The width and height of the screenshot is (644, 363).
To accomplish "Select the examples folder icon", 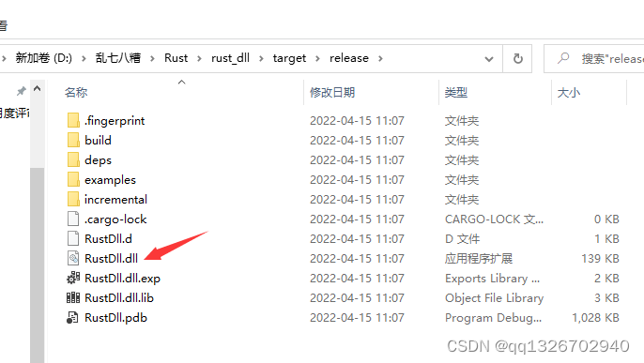I will pos(73,180).
